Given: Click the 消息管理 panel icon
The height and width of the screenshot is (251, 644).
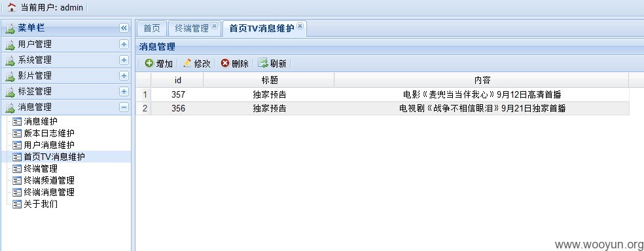Looking at the screenshot, I should click(x=10, y=108).
